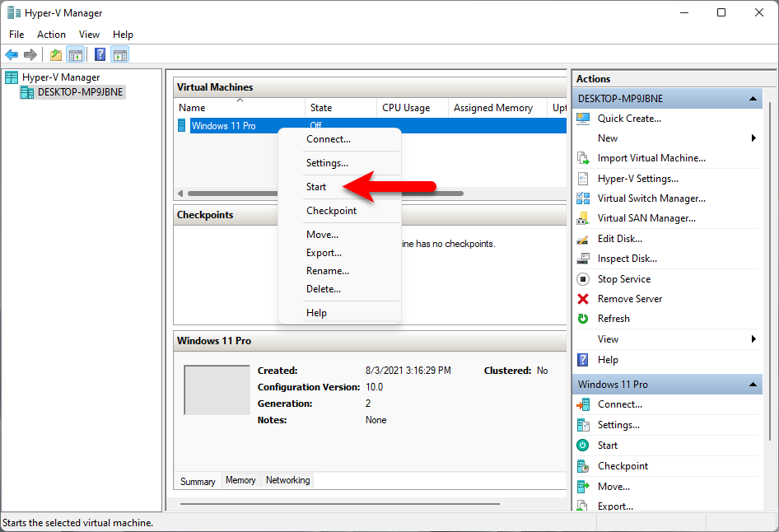
Task: Choose Settings... from the context menu
Action: (x=340, y=163)
